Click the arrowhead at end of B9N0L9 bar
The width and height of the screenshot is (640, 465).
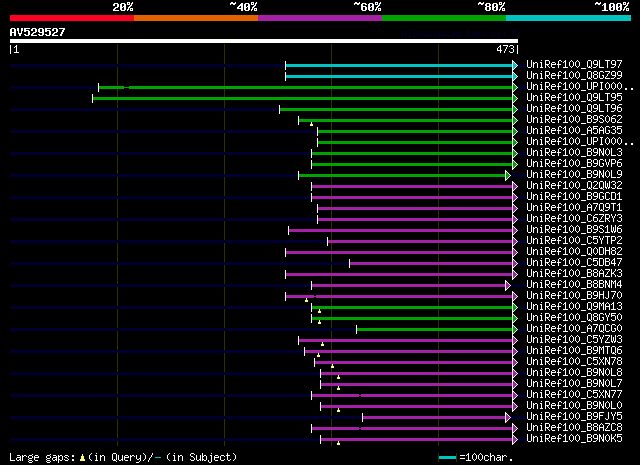point(508,176)
